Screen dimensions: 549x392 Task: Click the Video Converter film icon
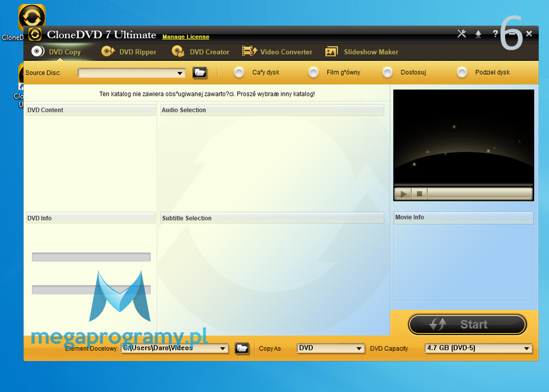pyautogui.click(x=249, y=51)
